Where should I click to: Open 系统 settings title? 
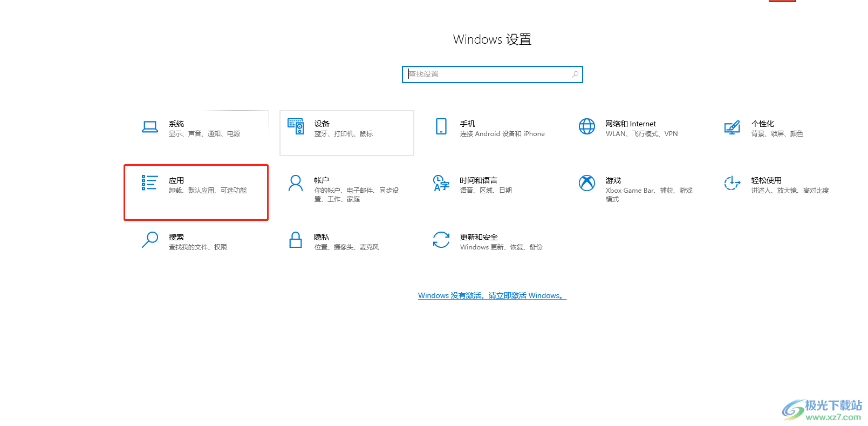[176, 124]
